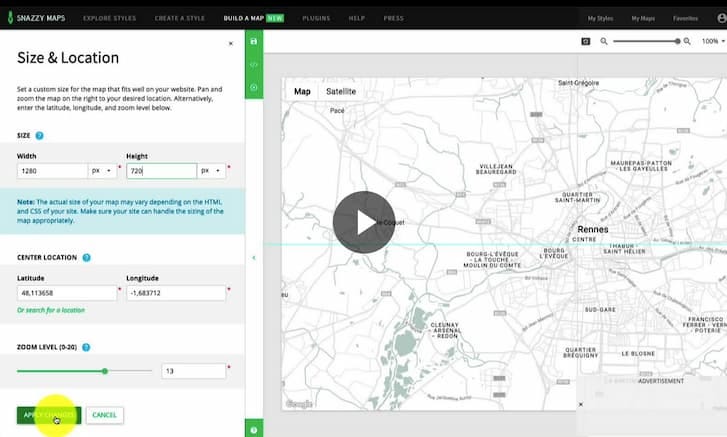Click the help icon at green sidebar bottom
Screen dimensions: 727x437
(254, 430)
